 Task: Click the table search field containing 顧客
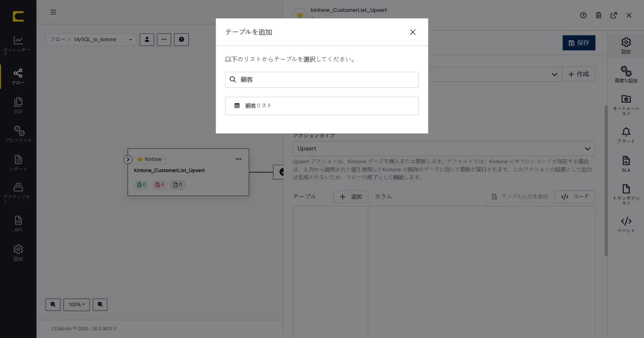point(322,80)
